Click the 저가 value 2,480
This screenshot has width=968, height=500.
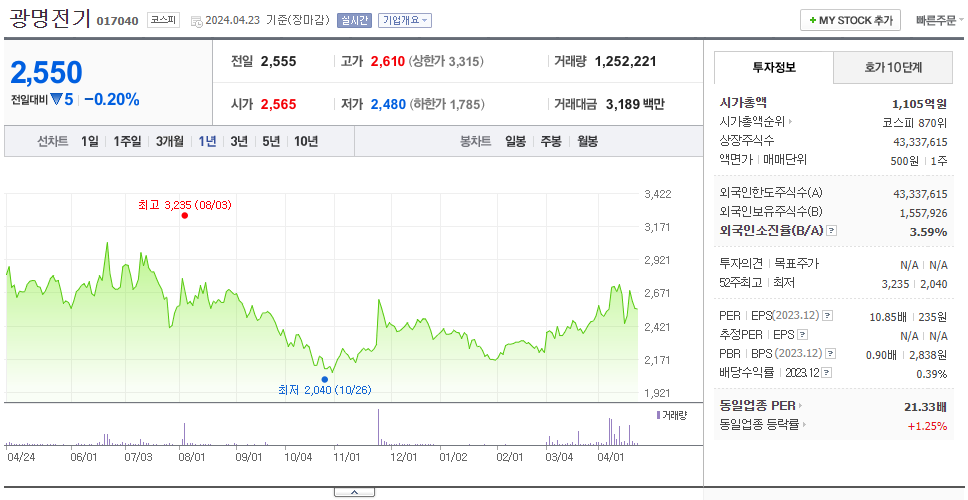point(388,104)
